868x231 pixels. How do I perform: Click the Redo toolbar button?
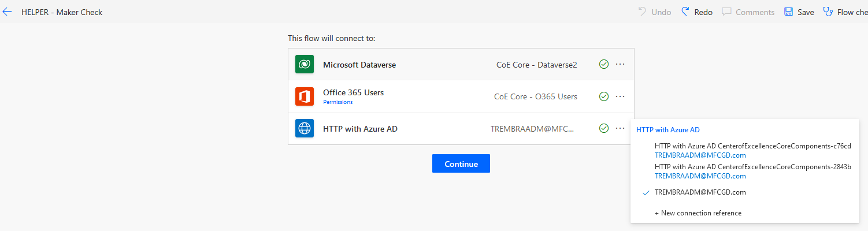(697, 12)
